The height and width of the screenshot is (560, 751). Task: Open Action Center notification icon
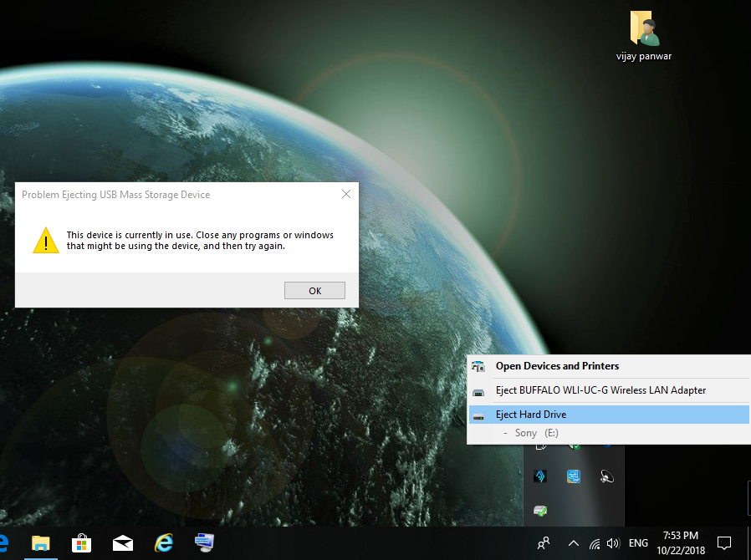click(x=724, y=543)
